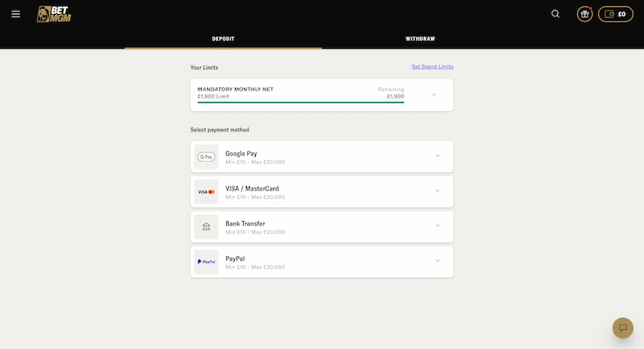The image size is (644, 349).
Task: Open the search magnifier icon
Action: click(555, 14)
